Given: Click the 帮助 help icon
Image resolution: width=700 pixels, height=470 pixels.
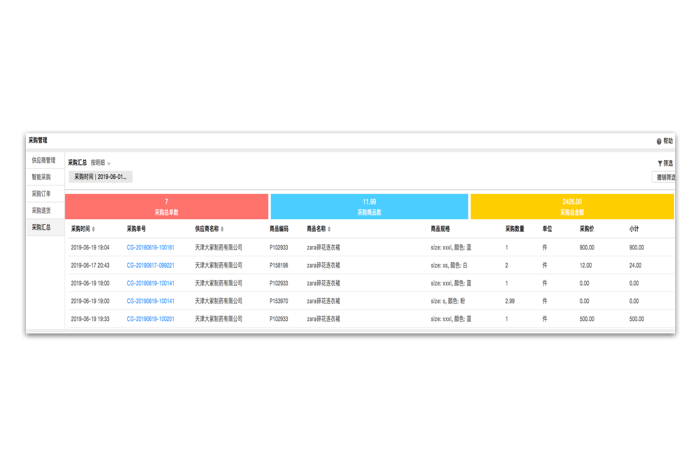Looking at the screenshot, I should click(659, 141).
